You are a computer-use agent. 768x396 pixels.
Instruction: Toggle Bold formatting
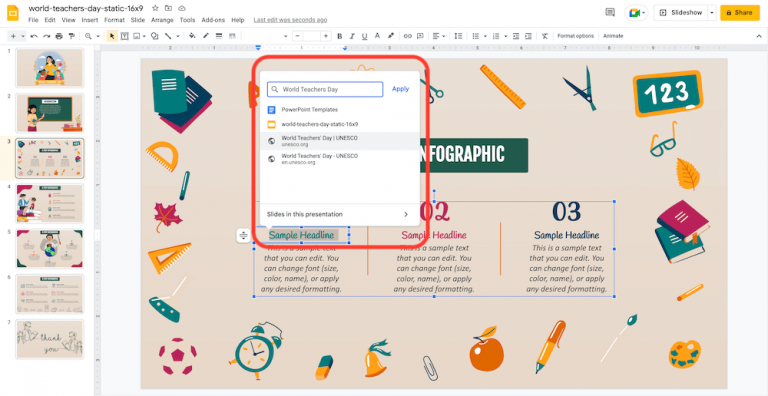click(x=339, y=36)
